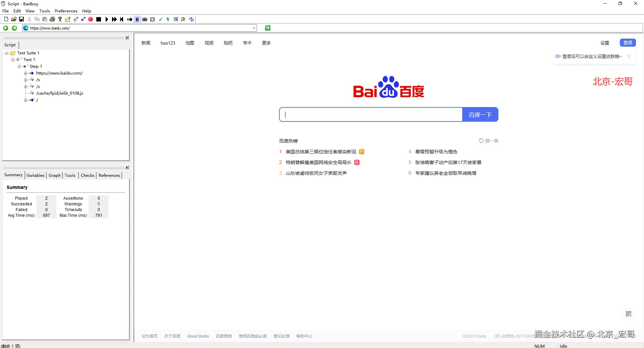Viewport: 644px width, 348px height.
Task: Stop playback with the black square button
Action: click(x=99, y=19)
